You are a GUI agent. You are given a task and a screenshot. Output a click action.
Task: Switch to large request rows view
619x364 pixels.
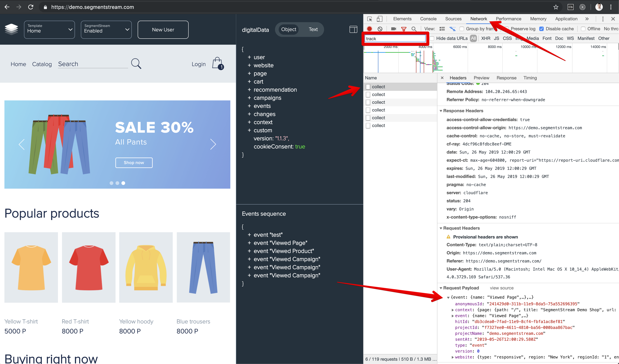(442, 29)
